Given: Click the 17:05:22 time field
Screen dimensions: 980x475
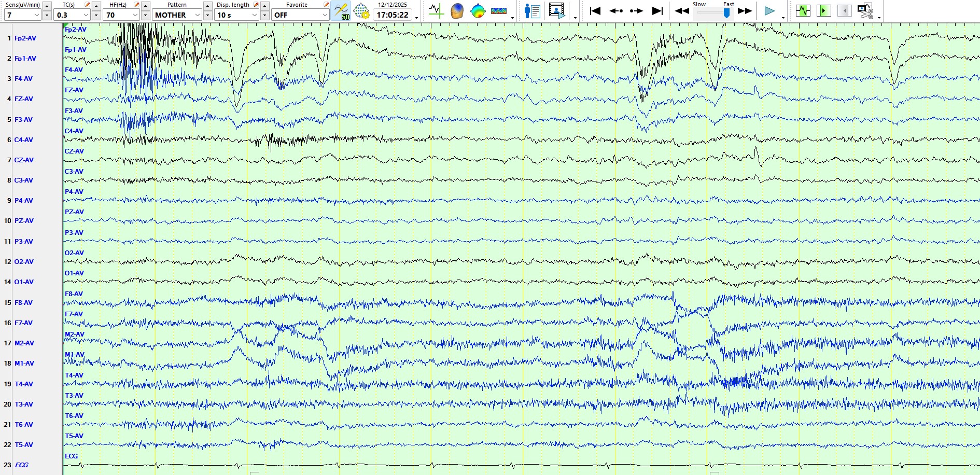Looking at the screenshot, I should pos(393,15).
